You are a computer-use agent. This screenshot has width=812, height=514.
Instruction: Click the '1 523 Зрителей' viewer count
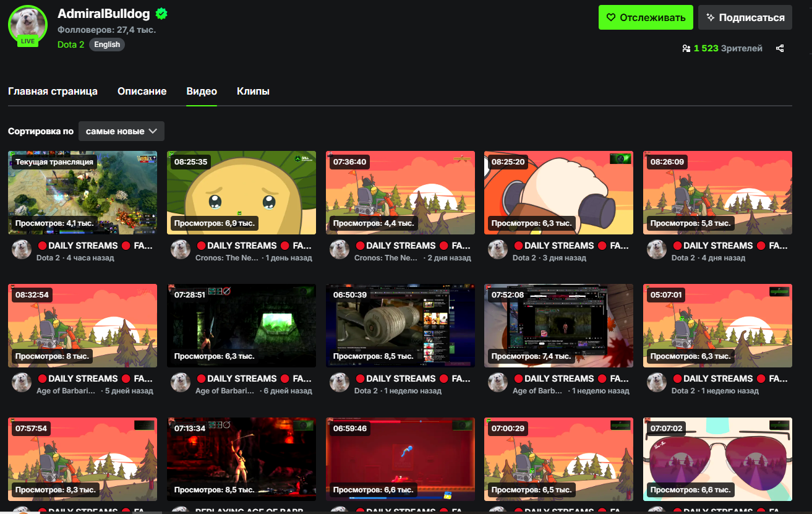728,48
